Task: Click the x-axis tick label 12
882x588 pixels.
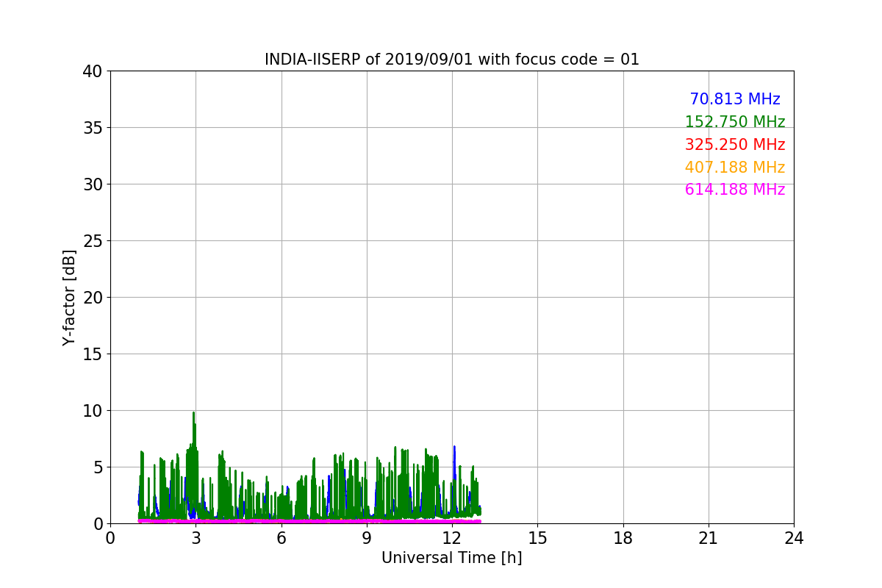Action: click(x=452, y=538)
